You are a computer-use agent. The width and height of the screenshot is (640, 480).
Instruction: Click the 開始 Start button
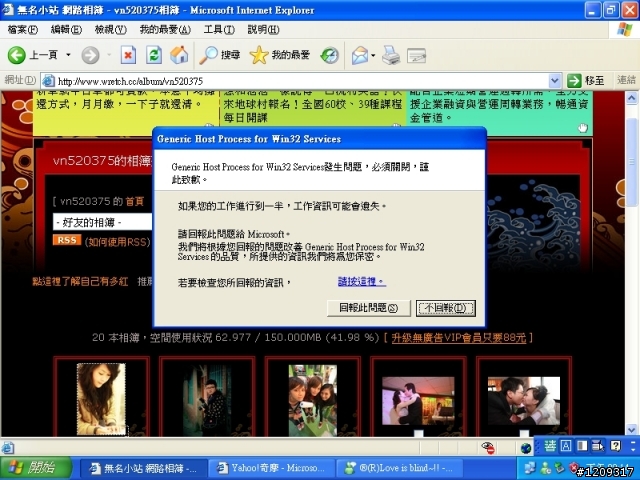tap(36, 468)
